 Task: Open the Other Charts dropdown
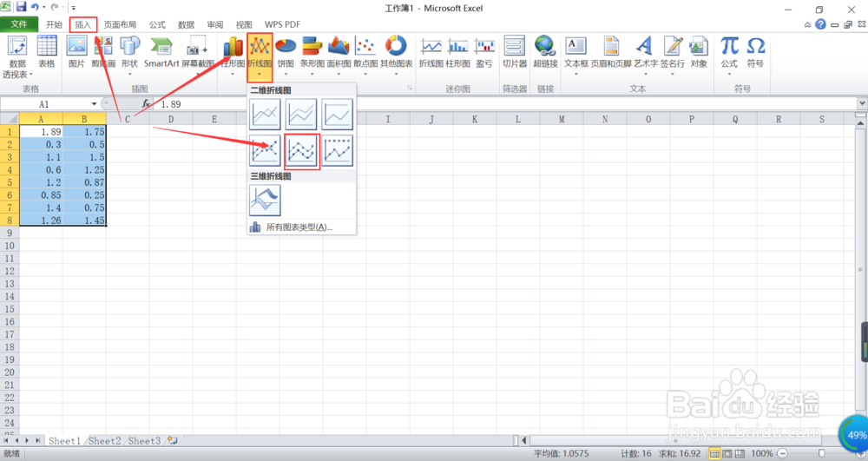[x=397, y=56]
